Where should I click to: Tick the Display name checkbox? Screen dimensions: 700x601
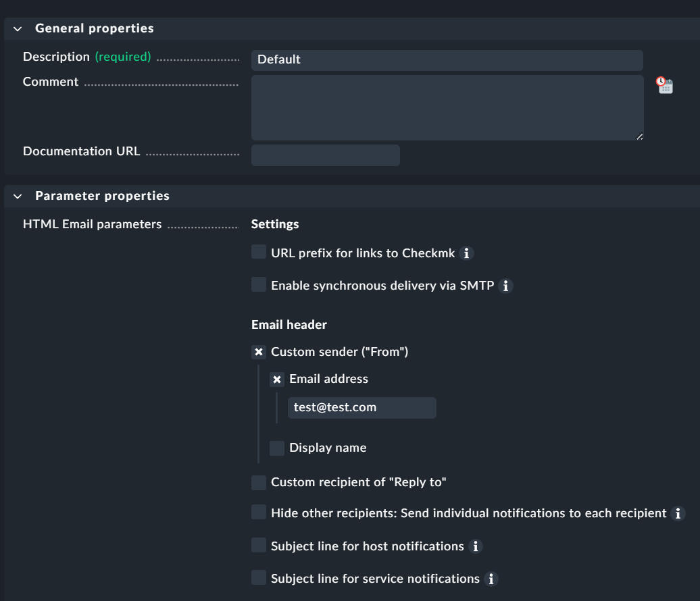click(277, 448)
